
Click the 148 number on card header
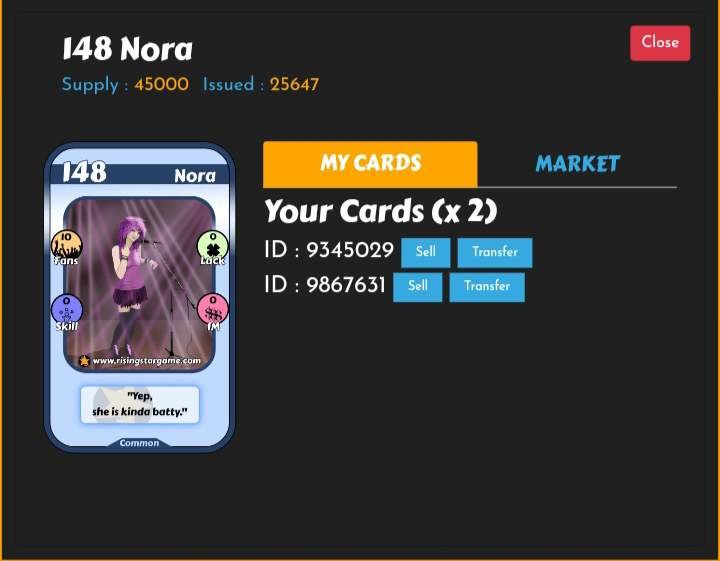(x=84, y=172)
